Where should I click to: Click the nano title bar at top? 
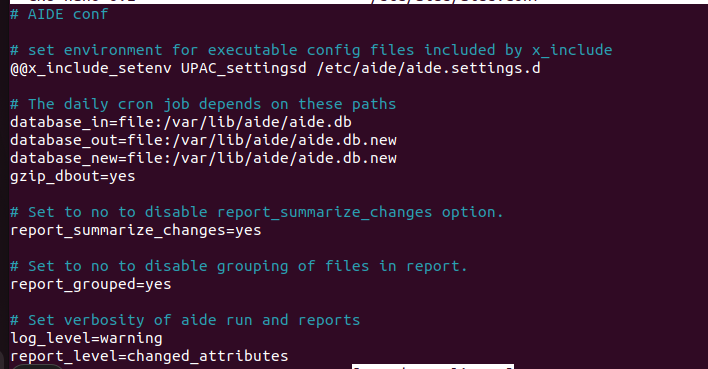coord(354,2)
